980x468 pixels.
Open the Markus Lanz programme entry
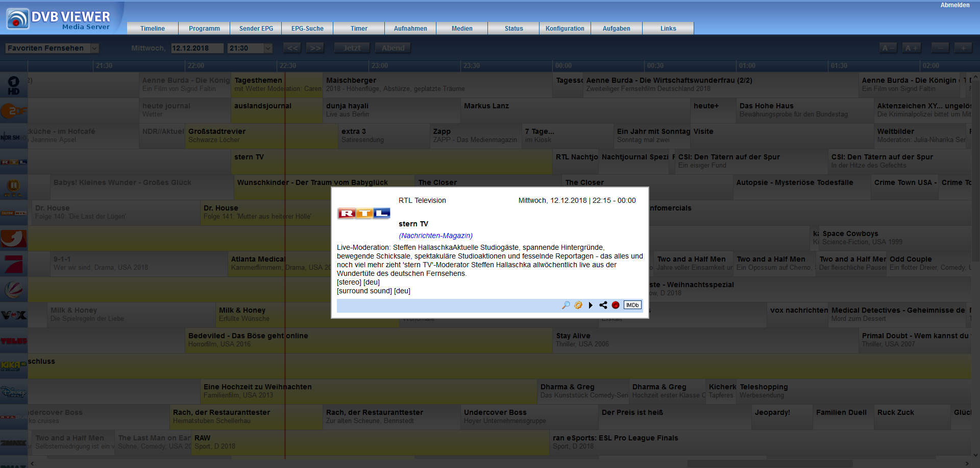[575, 110]
